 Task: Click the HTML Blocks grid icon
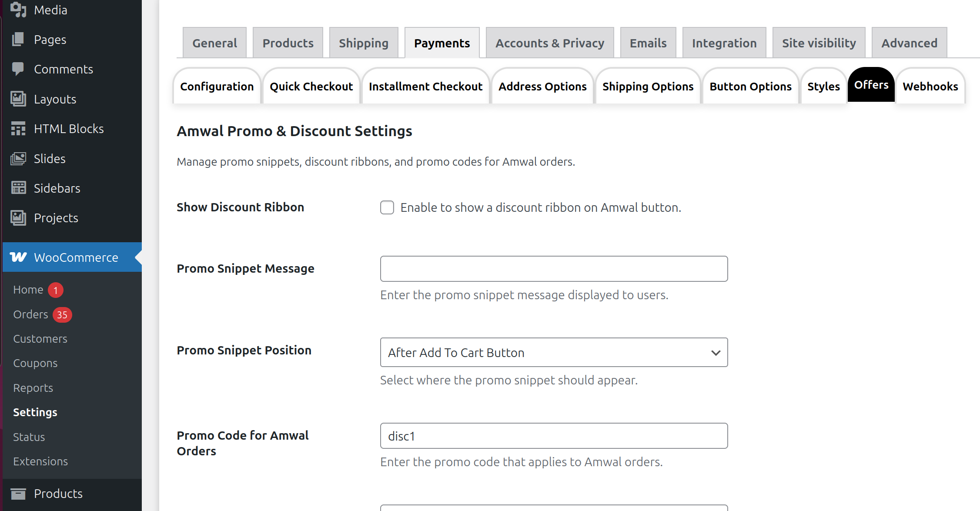coord(18,129)
